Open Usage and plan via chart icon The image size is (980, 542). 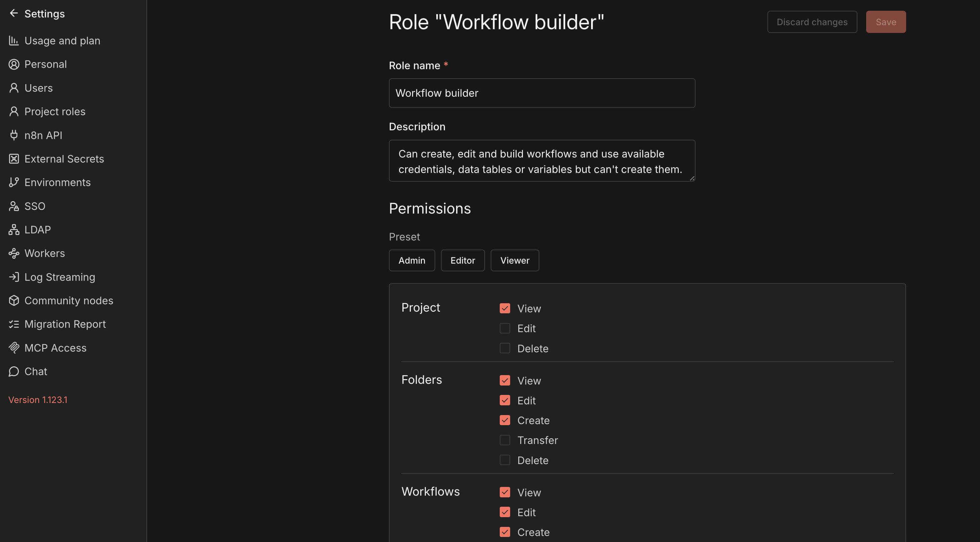tap(14, 40)
